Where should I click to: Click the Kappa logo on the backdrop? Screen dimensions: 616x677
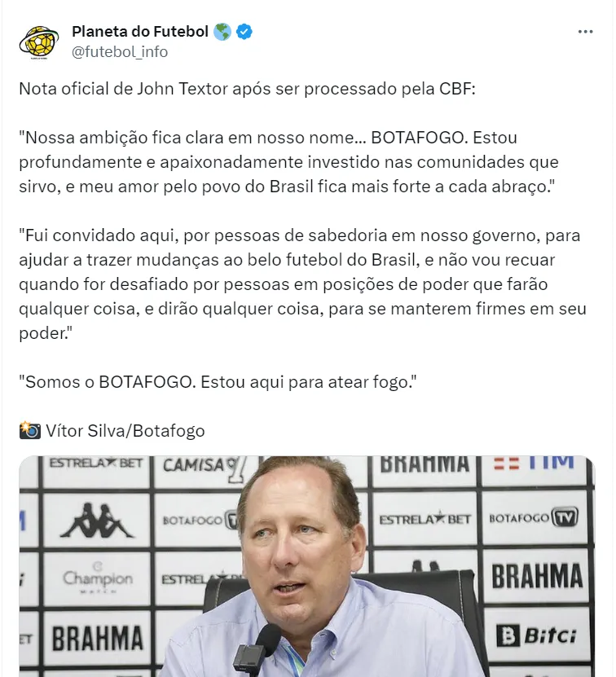97,521
